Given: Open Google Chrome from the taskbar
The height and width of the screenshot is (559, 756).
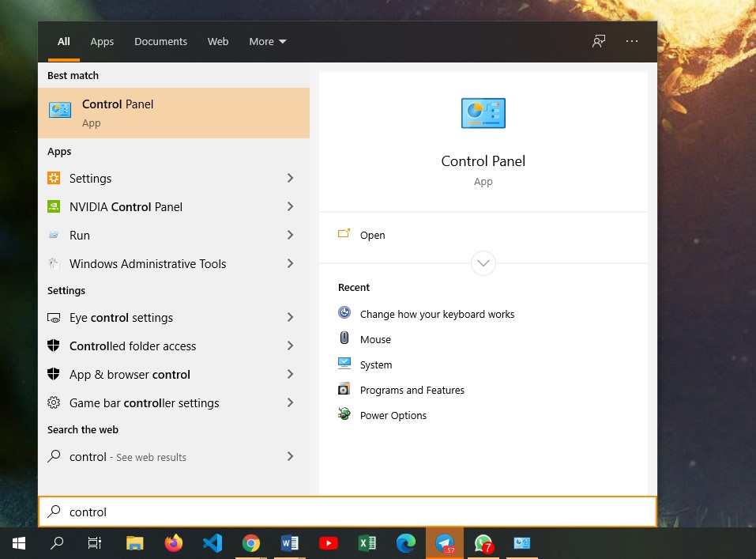Looking at the screenshot, I should point(251,543).
